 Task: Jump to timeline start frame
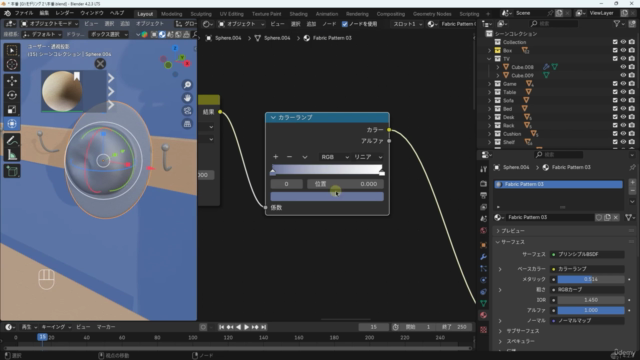pyautogui.click(x=222, y=327)
